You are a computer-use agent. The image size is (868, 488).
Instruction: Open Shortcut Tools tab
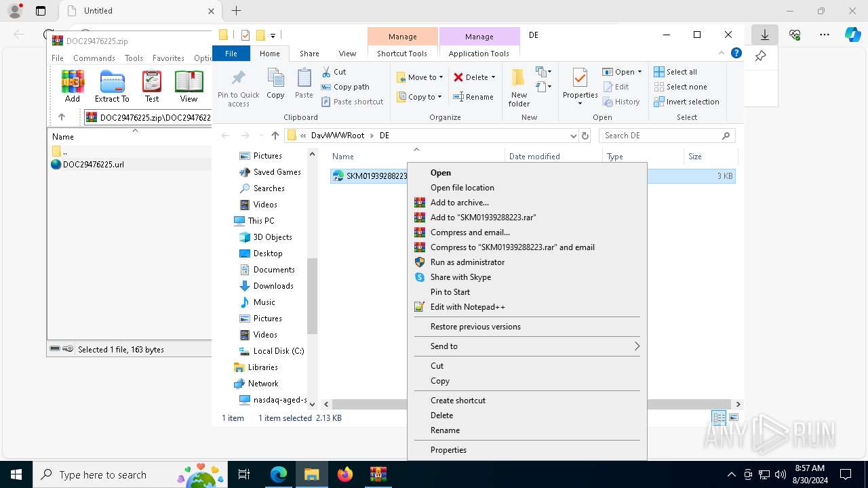click(x=402, y=54)
